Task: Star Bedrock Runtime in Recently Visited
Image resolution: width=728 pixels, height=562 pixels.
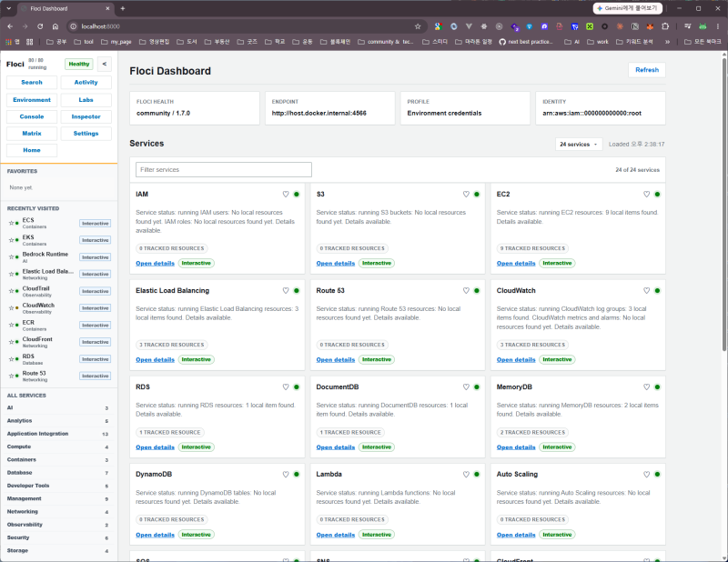Action: pyautogui.click(x=11, y=257)
